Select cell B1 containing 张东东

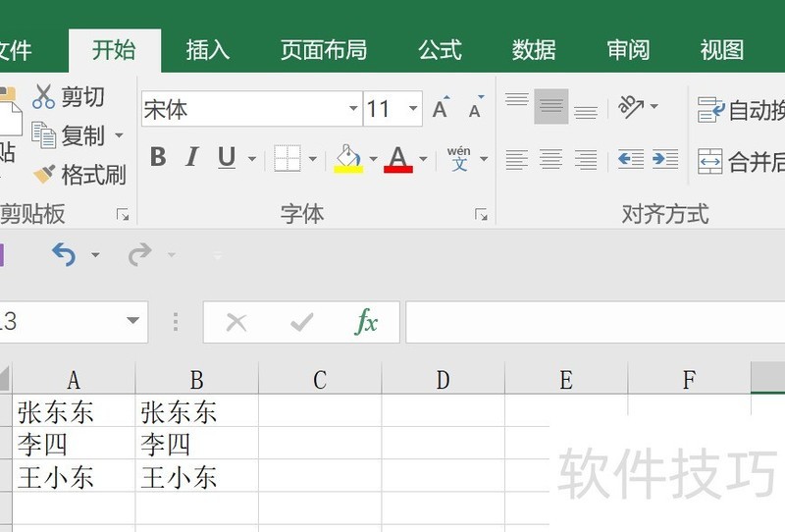click(197, 412)
